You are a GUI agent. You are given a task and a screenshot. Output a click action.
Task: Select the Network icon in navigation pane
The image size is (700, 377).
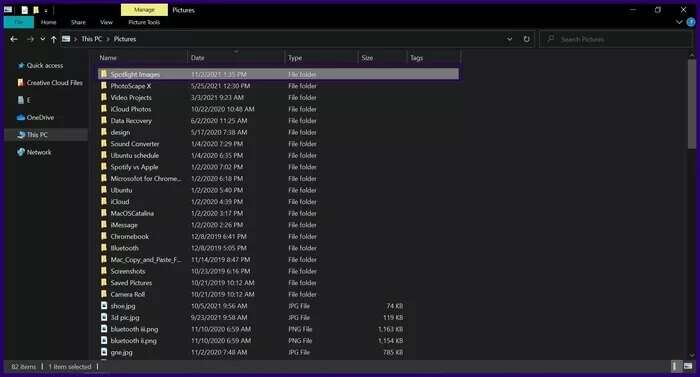21,152
